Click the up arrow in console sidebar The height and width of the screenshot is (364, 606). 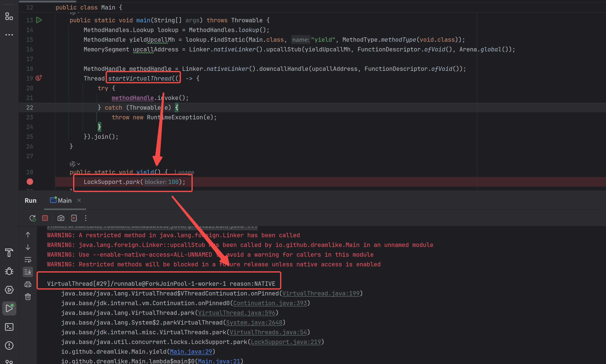click(x=28, y=235)
